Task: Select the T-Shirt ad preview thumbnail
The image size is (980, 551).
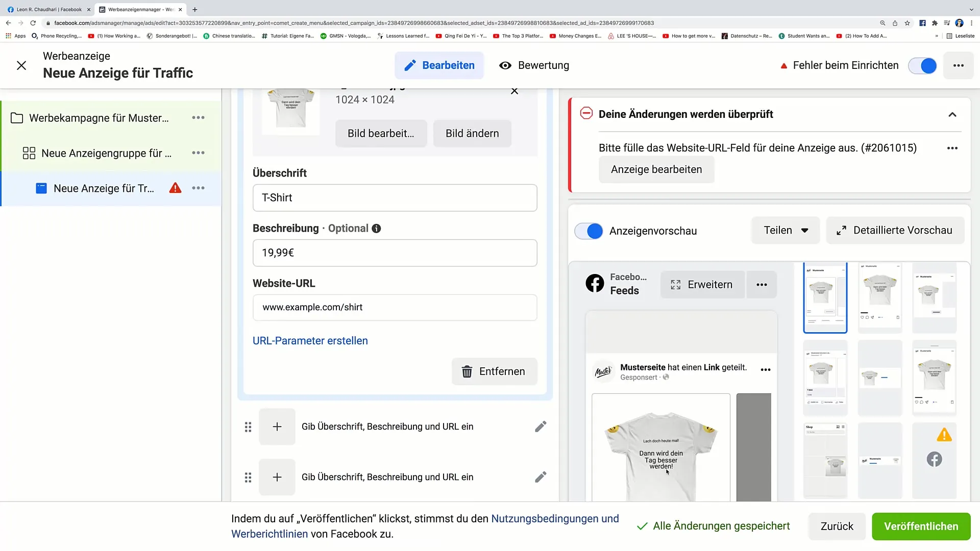Action: click(824, 297)
